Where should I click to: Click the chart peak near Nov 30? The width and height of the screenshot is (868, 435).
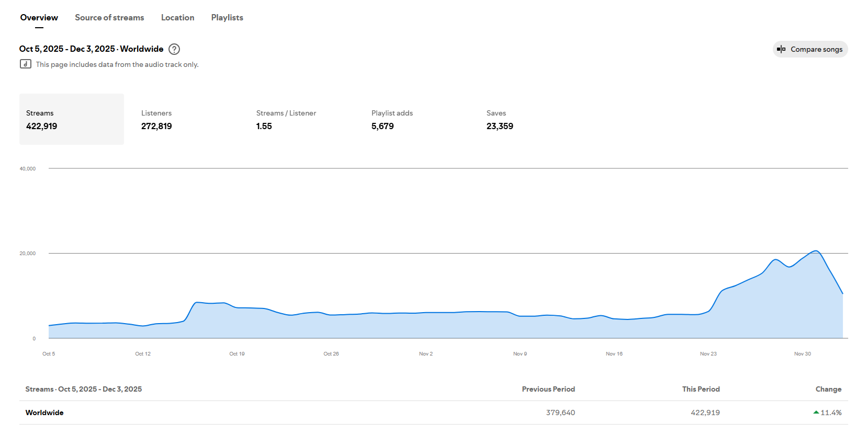[x=816, y=251]
